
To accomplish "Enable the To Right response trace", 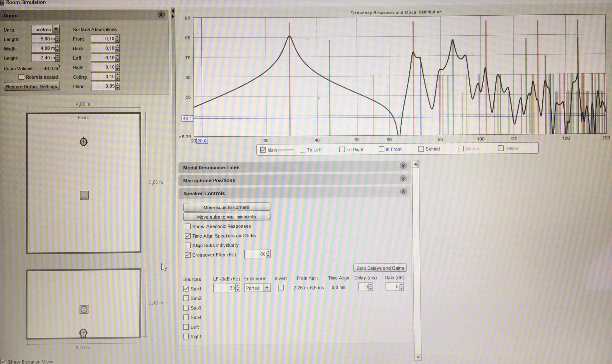I will click(342, 149).
